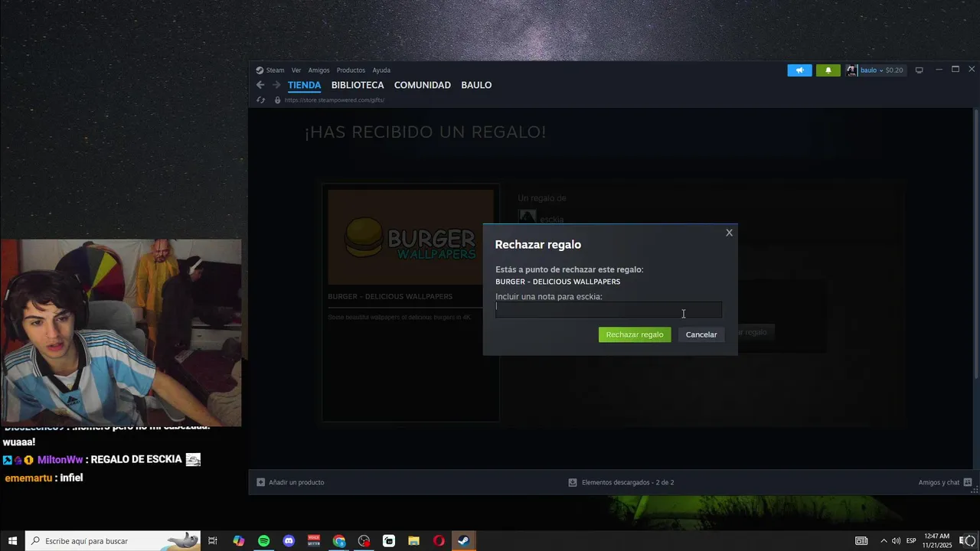
Task: Click the baulo account avatar
Action: point(851,70)
